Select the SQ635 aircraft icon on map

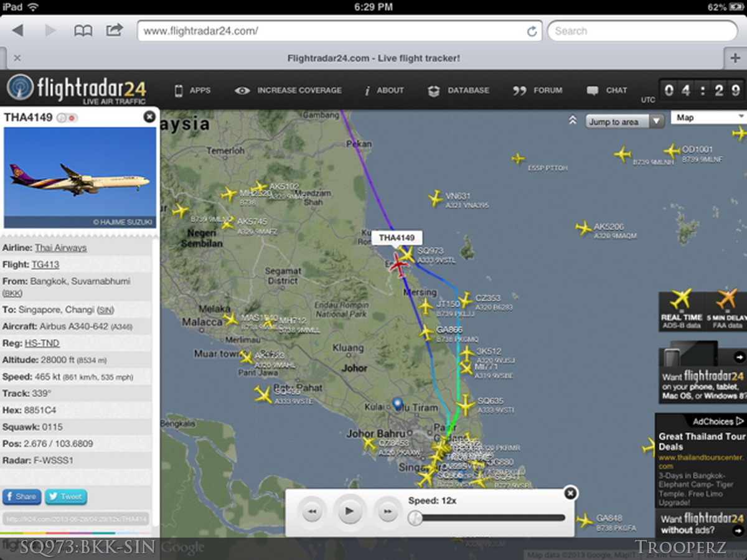[465, 405]
